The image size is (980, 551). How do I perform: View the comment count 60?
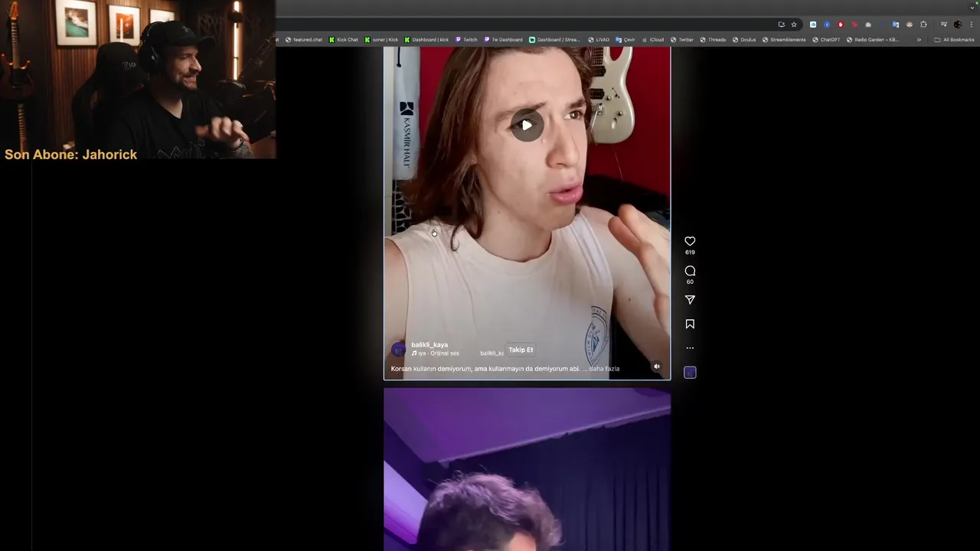click(690, 282)
